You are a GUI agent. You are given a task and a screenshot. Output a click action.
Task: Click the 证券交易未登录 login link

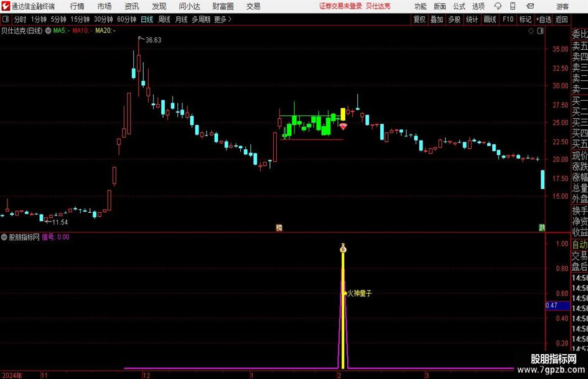(x=340, y=6)
